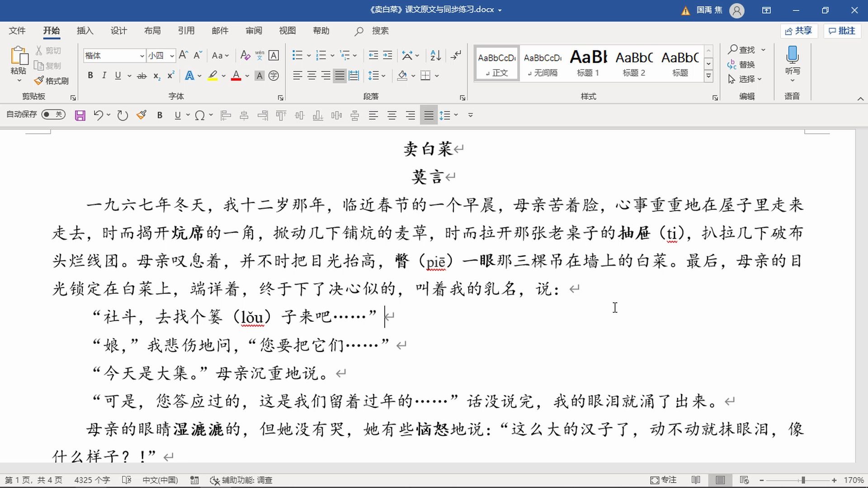
Task: Switch to Web Layout view in status bar
Action: coord(744,480)
